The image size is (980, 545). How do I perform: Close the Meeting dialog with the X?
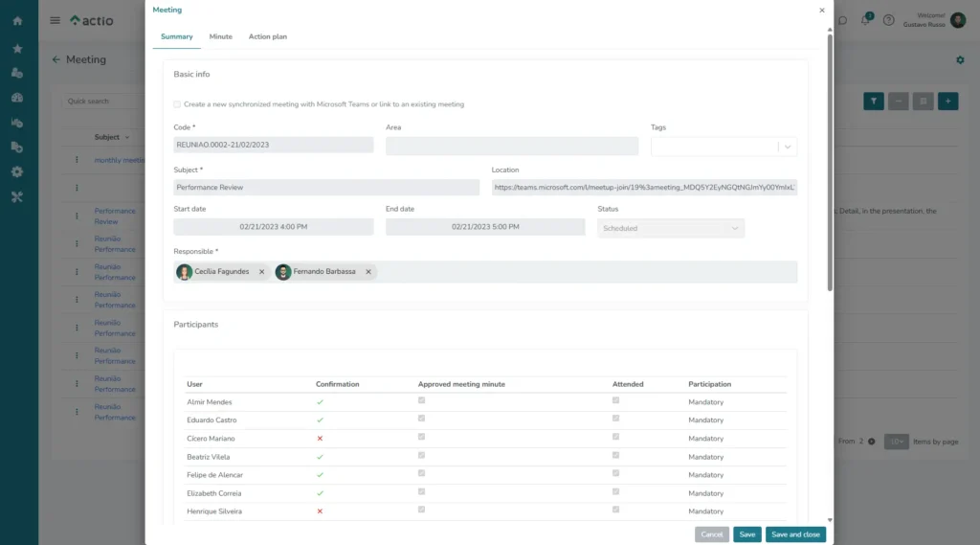821,11
